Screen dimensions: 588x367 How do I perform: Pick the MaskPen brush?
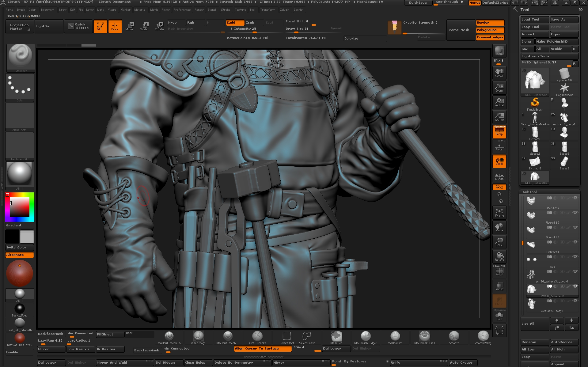(x=336, y=338)
